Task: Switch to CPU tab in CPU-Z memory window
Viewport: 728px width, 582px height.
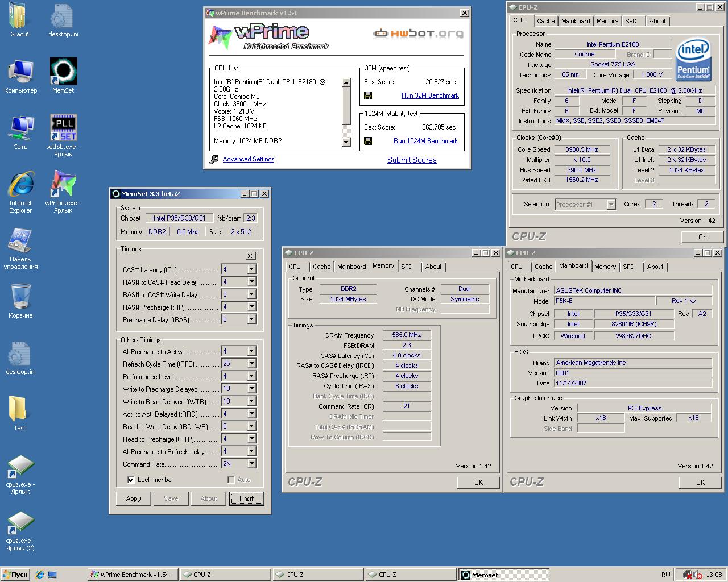Action: coord(295,267)
